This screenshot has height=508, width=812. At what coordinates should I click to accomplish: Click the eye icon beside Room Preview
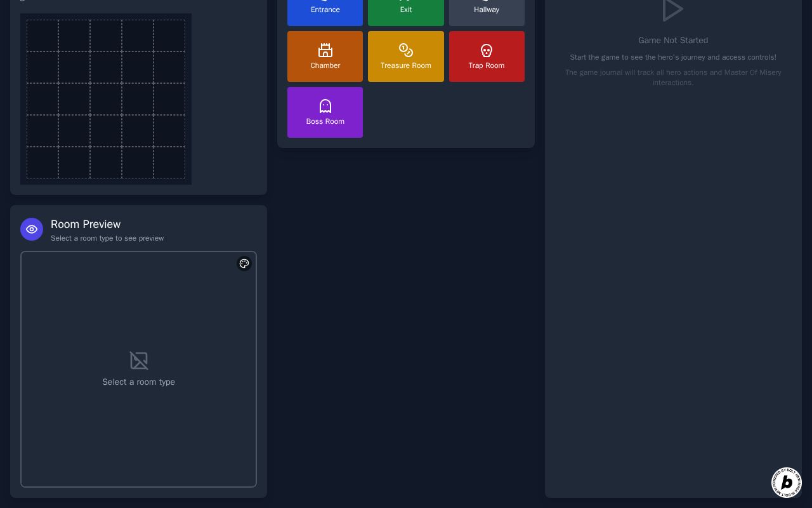32,229
